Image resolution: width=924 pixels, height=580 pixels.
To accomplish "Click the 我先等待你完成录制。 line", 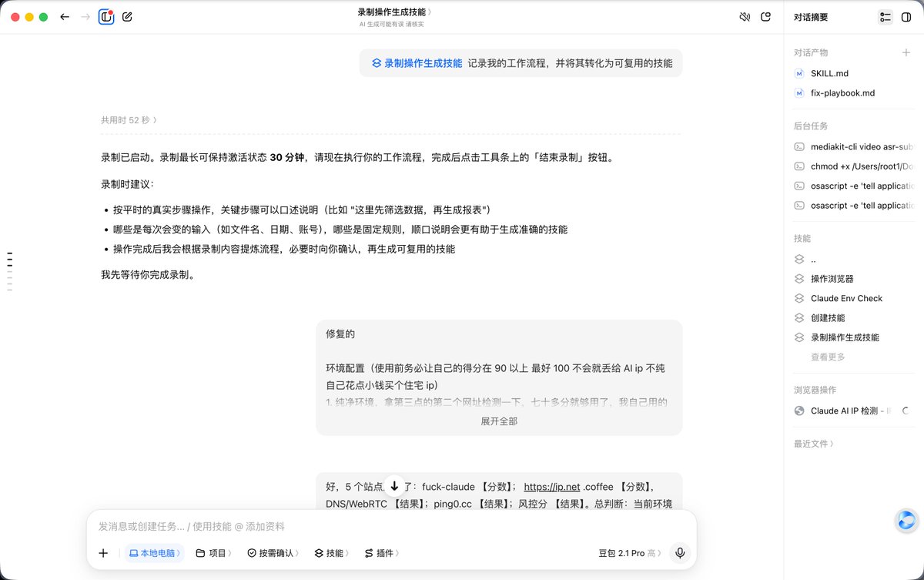I will pos(148,274).
